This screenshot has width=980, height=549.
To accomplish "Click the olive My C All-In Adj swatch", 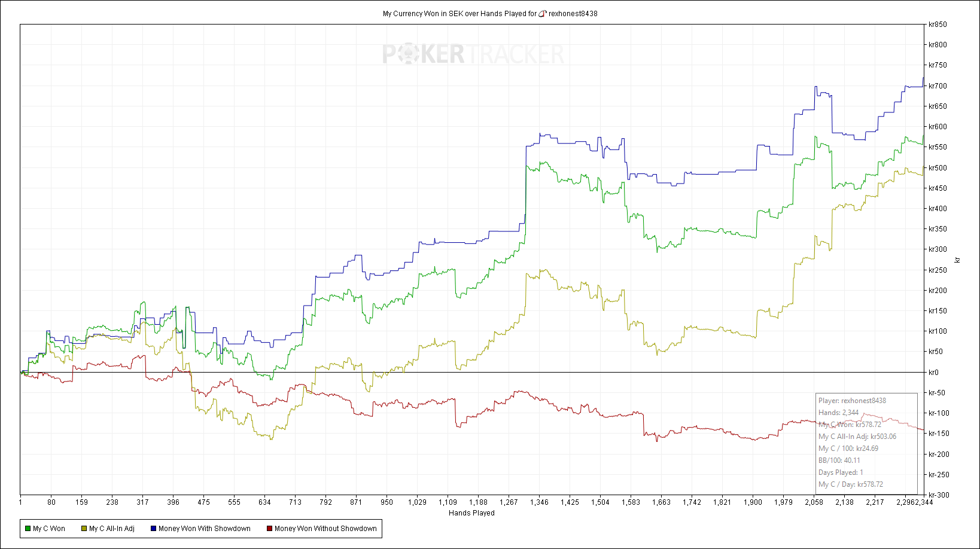I will coord(84,529).
